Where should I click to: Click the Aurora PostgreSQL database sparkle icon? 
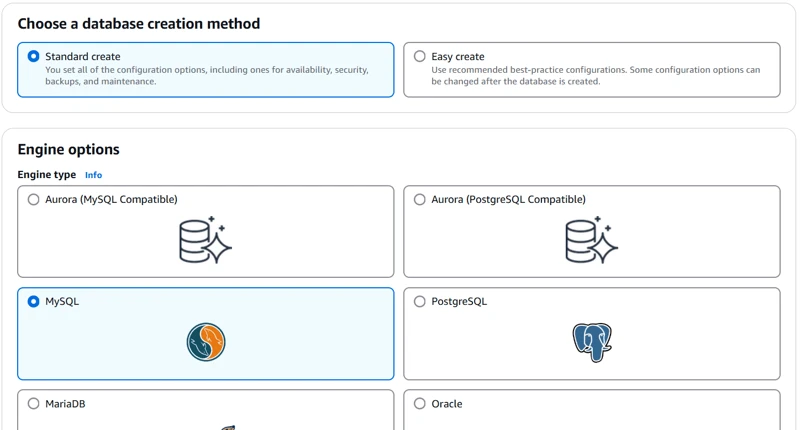(x=591, y=240)
